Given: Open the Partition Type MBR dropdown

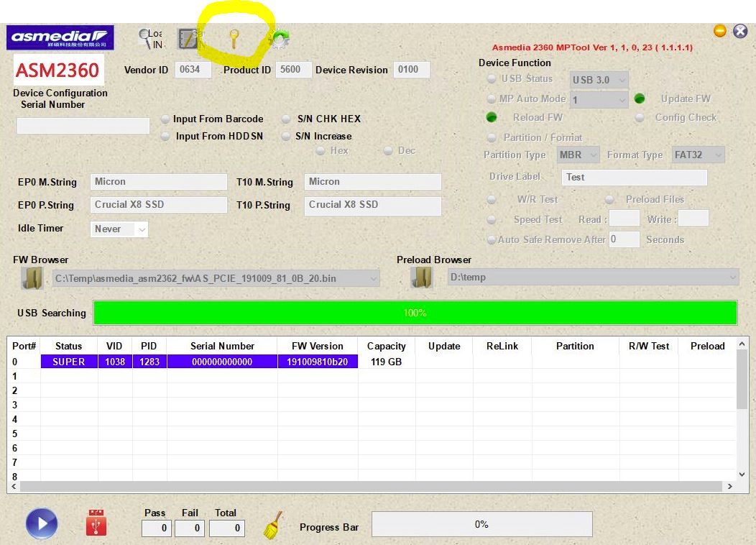Looking at the screenshot, I should (x=578, y=155).
